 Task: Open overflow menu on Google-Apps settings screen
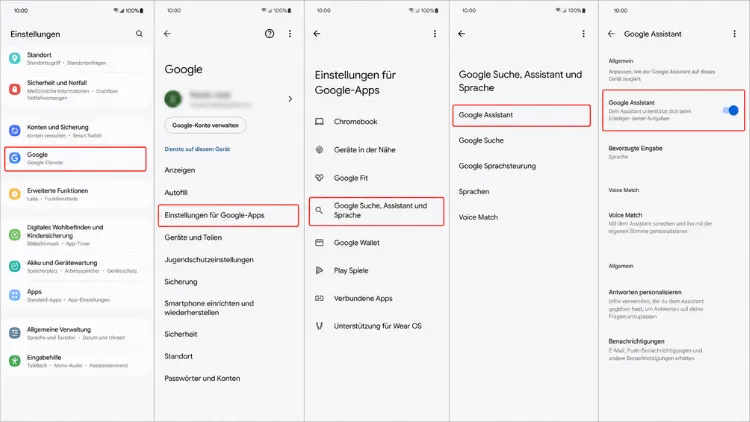click(435, 33)
